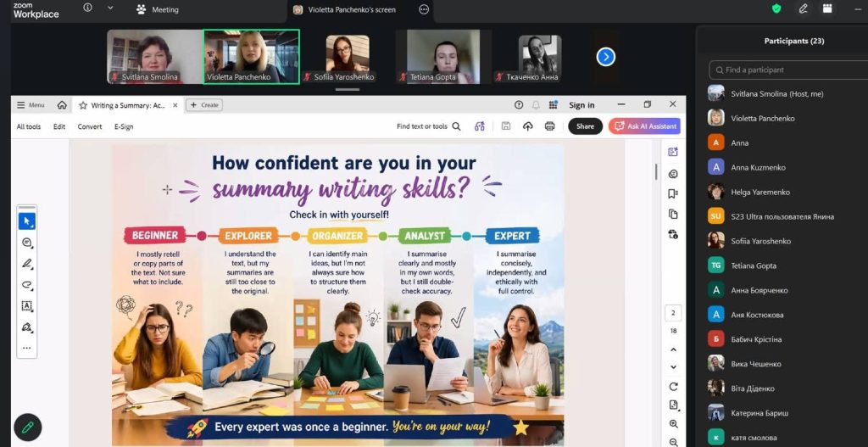The height and width of the screenshot is (447, 868).
Task: Select the freehand draw pencil tool
Action: click(x=27, y=264)
